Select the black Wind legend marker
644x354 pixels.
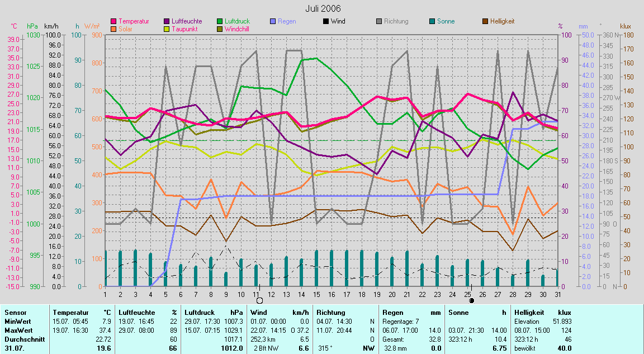tap(325, 21)
